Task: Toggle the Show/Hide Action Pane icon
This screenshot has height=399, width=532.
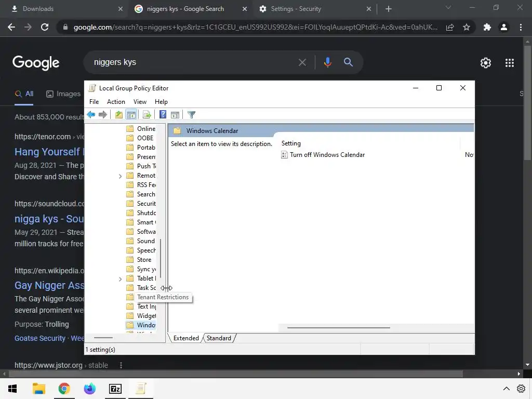Action: 175,115
